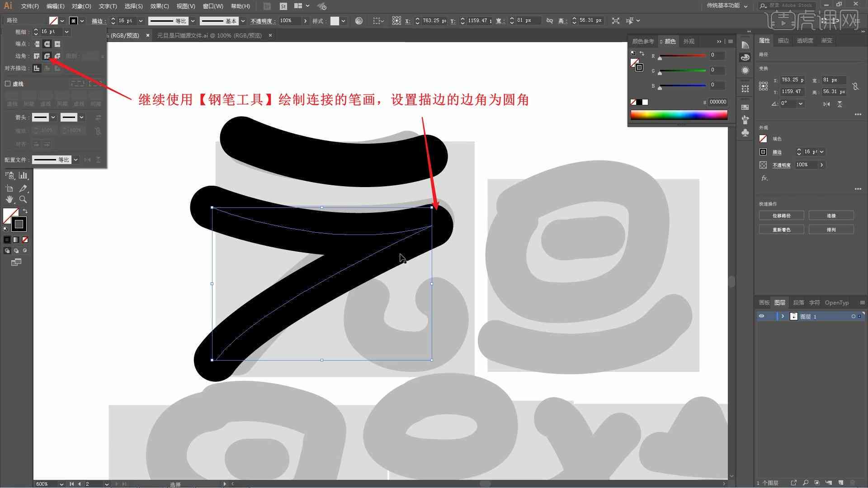Open the profile 配置文件 dropdown

tap(76, 160)
